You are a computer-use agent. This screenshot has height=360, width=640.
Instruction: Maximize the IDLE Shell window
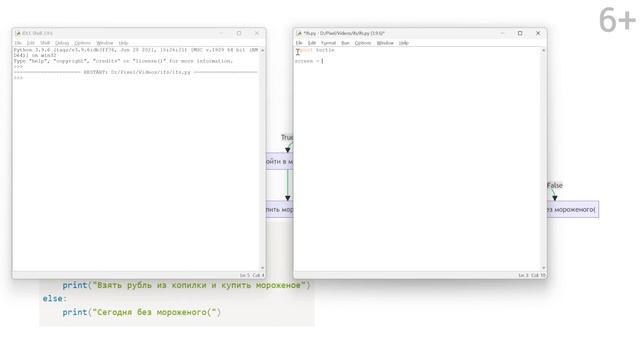239,33
